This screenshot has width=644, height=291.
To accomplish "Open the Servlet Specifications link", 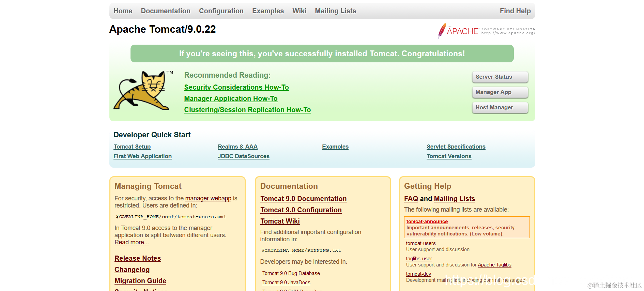I will point(456,147).
